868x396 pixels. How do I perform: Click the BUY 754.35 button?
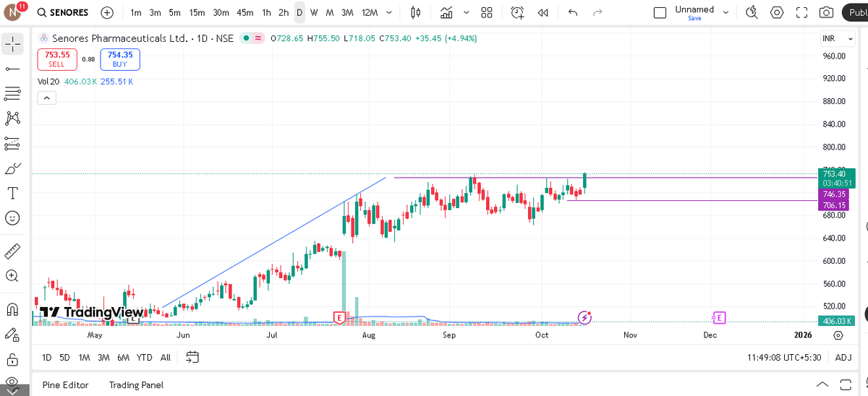[x=119, y=59]
